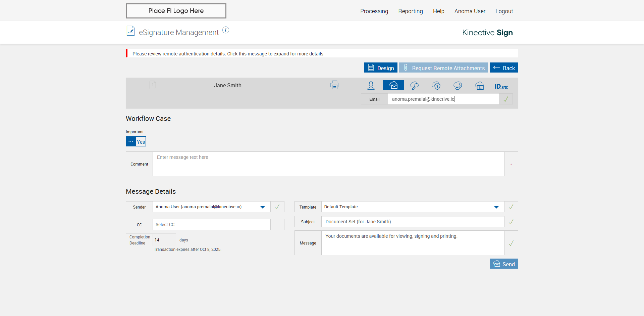Select the security question shield icon
Image resolution: width=644 pixels, height=316 pixels.
pos(436,86)
